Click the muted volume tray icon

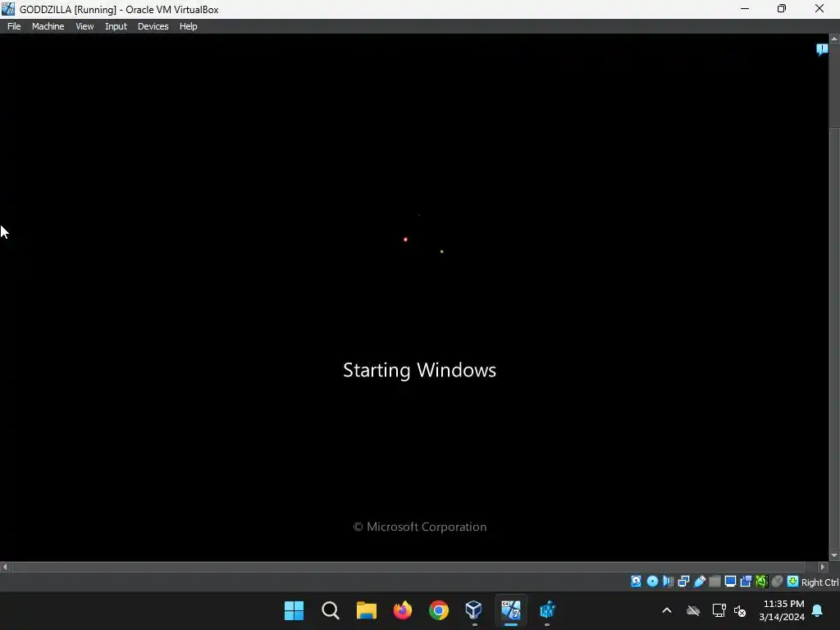(741, 610)
